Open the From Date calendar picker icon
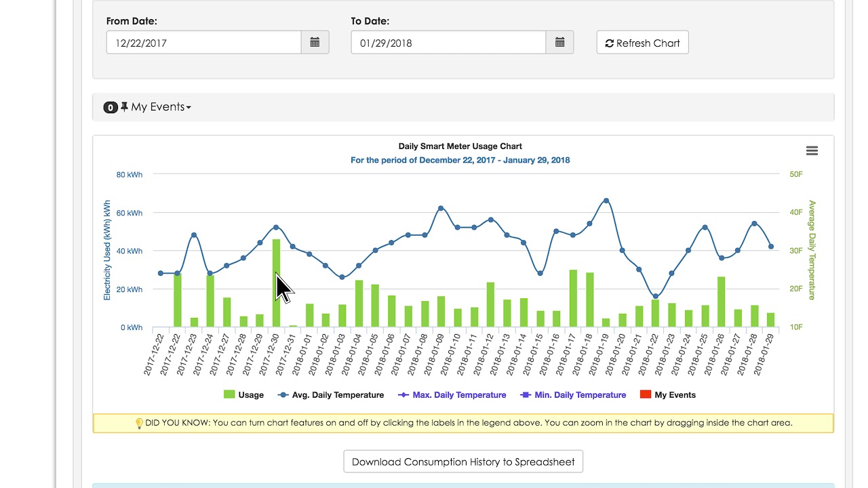This screenshot has height=488, width=868. point(315,43)
